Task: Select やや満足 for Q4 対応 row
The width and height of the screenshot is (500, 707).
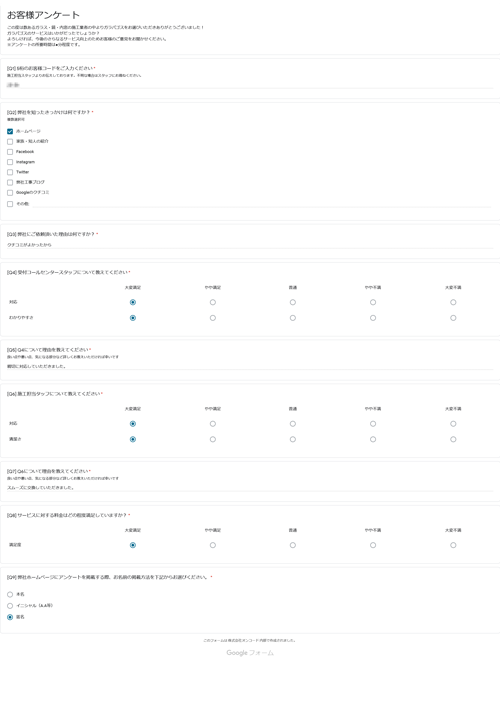Action: coord(213,302)
